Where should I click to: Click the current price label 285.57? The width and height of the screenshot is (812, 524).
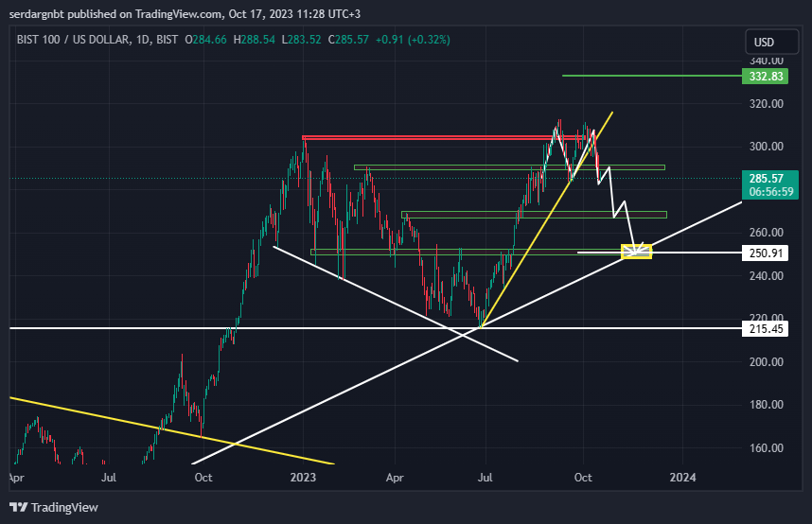point(766,179)
